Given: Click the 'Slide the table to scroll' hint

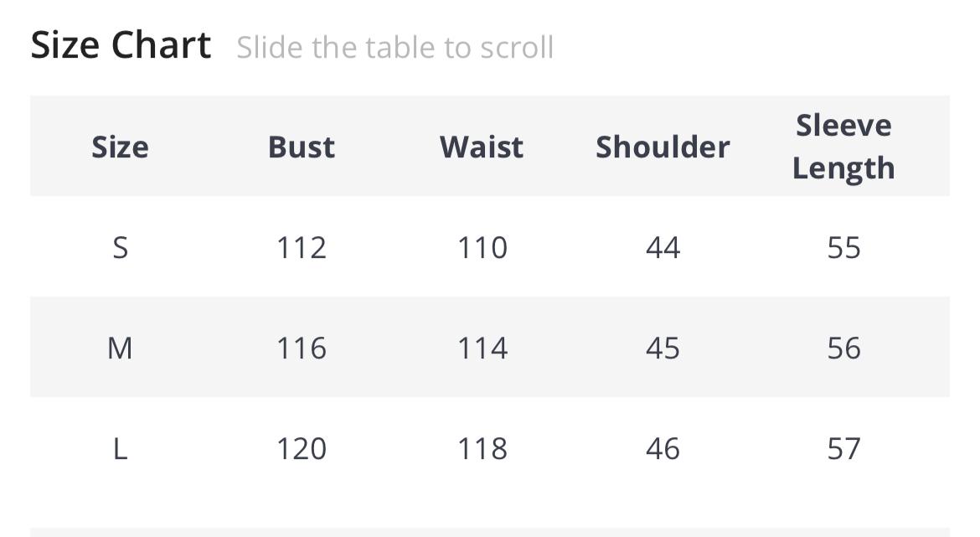Looking at the screenshot, I should pos(395,48).
